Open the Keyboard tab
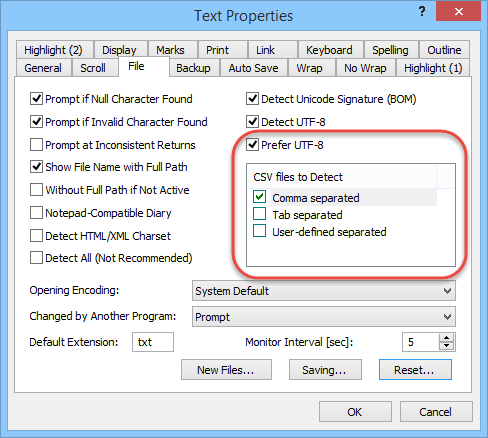488x438 pixels. point(329,50)
